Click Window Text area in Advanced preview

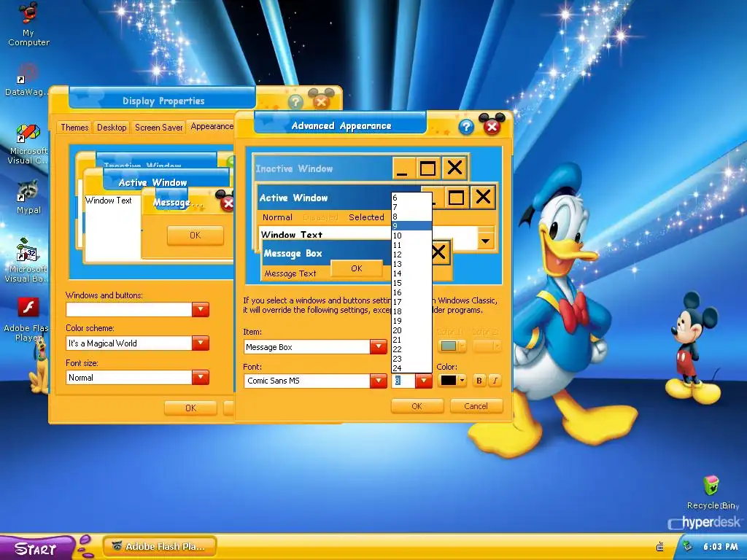tap(292, 235)
